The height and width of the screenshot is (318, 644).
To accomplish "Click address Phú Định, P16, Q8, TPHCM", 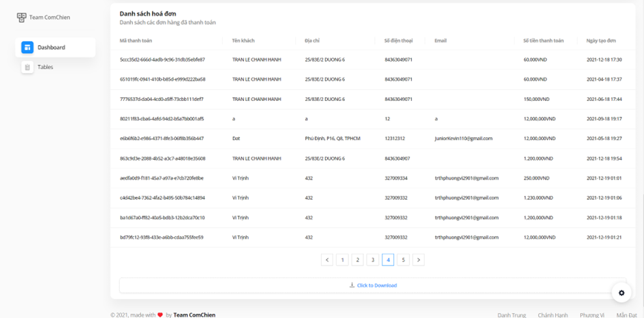I will (333, 139).
